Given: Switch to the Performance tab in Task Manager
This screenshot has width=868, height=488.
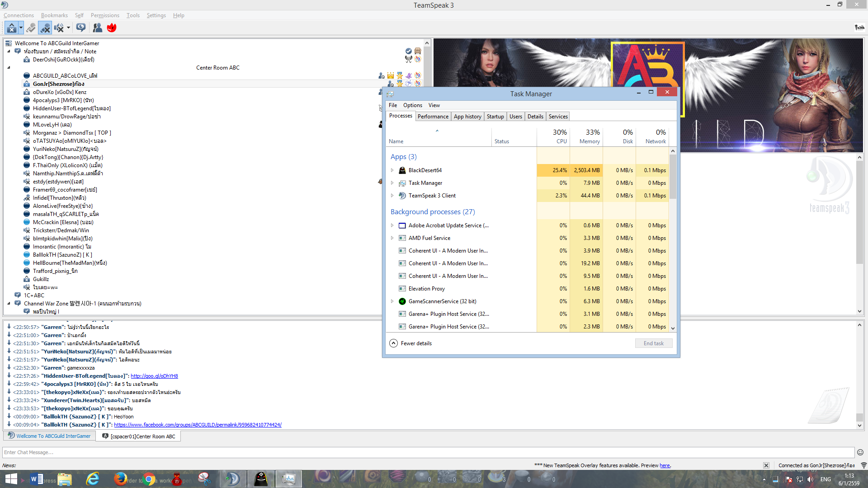Looking at the screenshot, I should [433, 117].
